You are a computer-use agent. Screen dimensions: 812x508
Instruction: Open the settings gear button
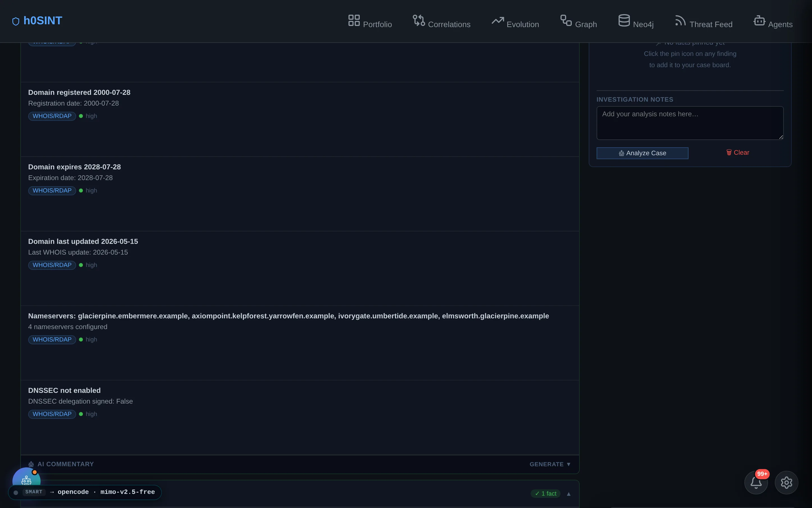tap(786, 483)
